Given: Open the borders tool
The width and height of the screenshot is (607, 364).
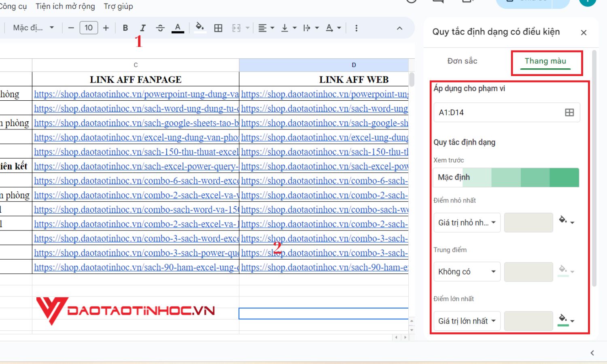Looking at the screenshot, I should [x=218, y=28].
